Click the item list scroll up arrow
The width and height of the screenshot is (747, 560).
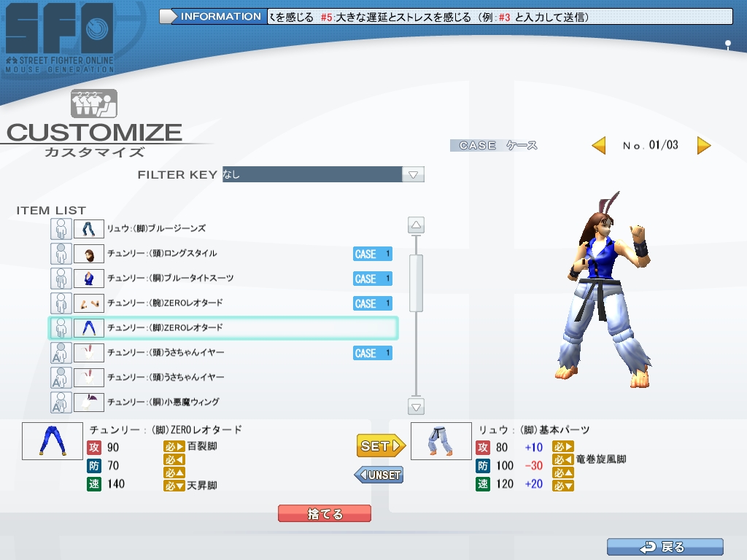click(416, 225)
